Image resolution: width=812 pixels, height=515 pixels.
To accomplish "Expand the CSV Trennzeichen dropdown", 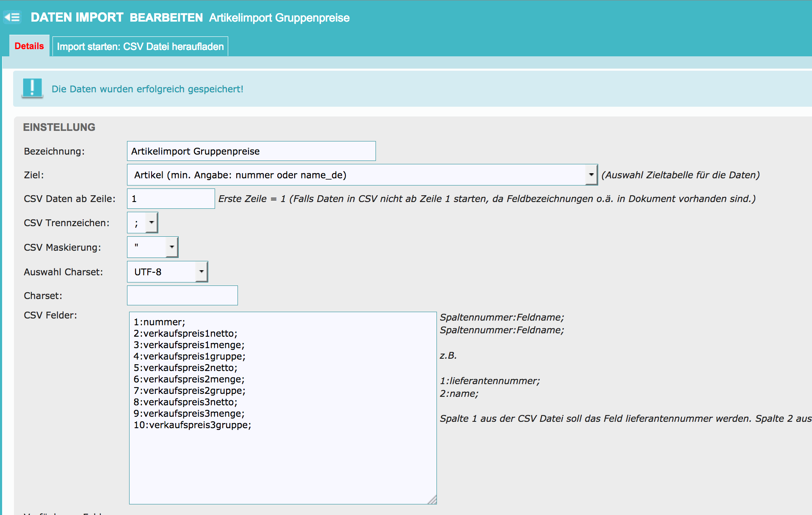I will click(143, 223).
